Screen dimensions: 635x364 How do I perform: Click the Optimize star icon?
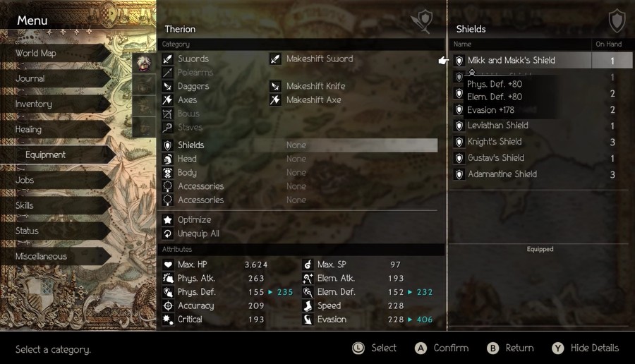pyautogui.click(x=168, y=220)
